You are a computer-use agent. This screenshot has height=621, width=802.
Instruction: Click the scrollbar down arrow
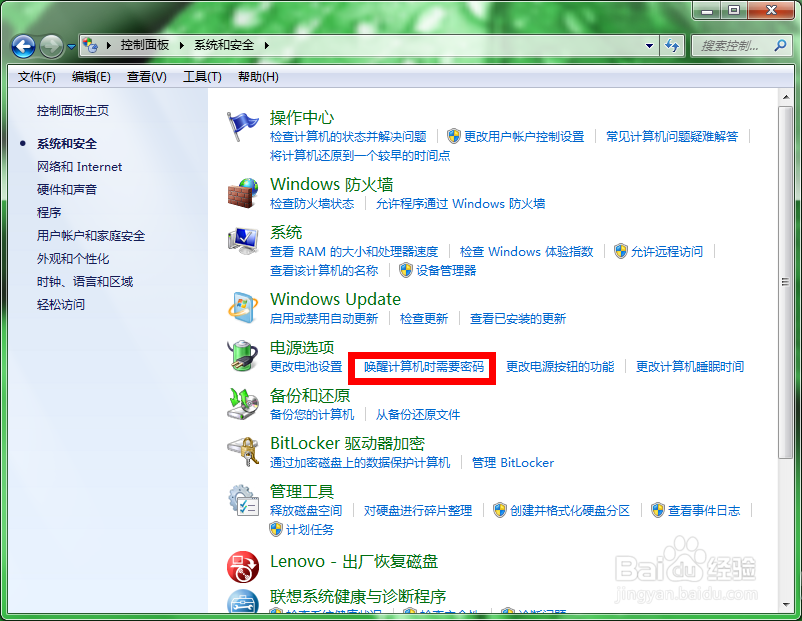click(x=785, y=605)
